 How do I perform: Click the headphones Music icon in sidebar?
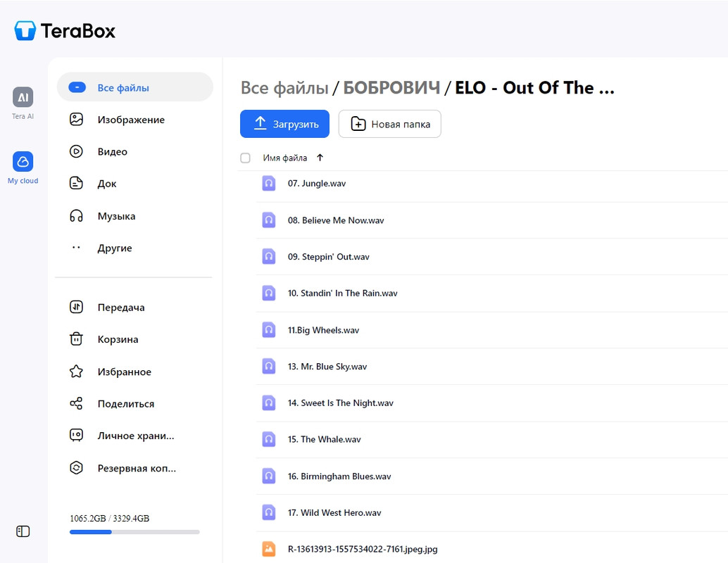pyautogui.click(x=76, y=216)
